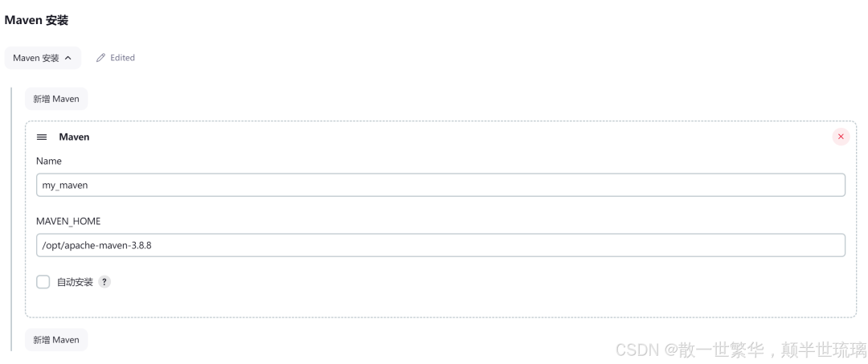Click the MAVEN_HOME field label

68,221
